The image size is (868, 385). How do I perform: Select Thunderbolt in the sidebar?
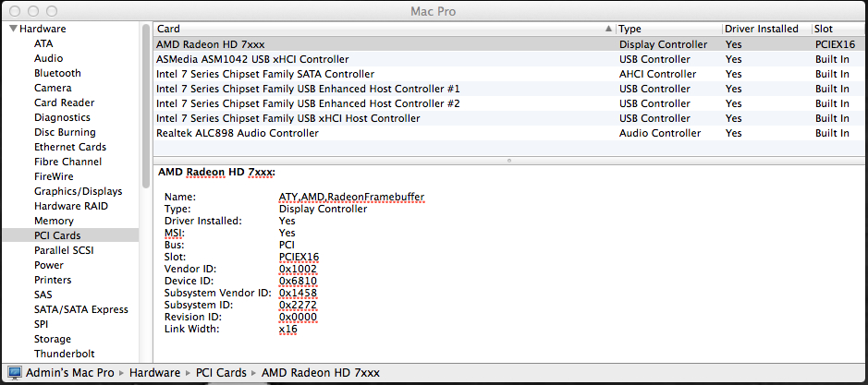[64, 354]
